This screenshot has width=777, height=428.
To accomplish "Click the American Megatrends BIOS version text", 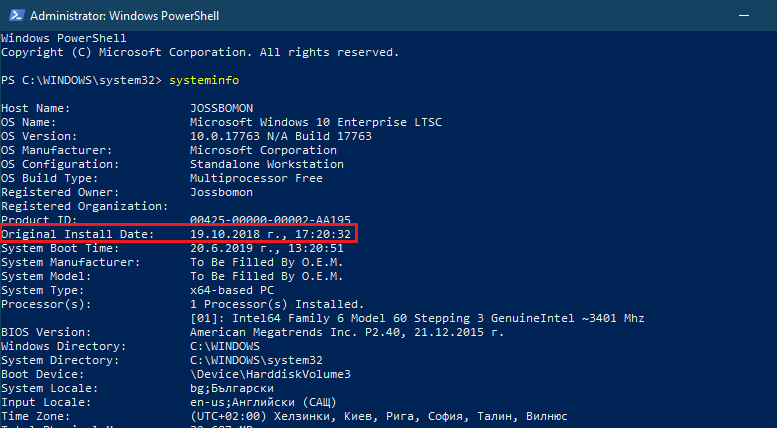I will (347, 332).
